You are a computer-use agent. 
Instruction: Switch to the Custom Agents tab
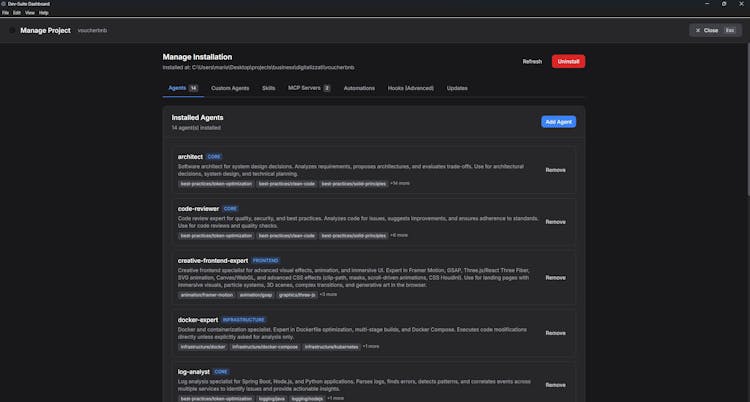(x=230, y=88)
